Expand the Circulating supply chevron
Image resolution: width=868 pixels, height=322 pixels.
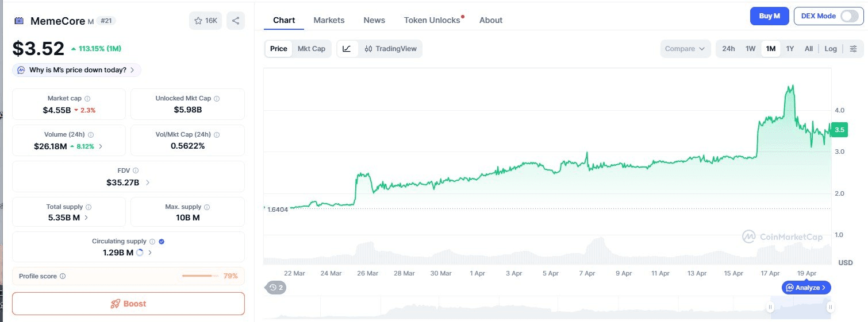[x=150, y=253]
